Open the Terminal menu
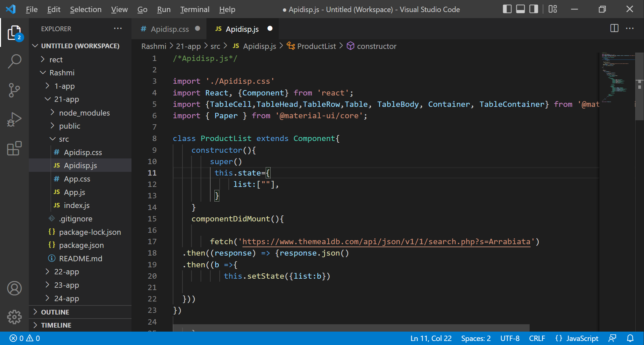Screen dimensions: 644x345 coord(195,9)
